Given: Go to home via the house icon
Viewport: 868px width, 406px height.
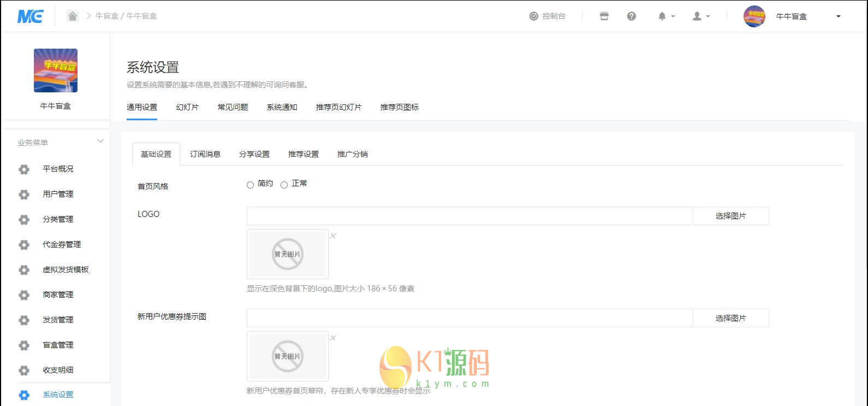Looking at the screenshot, I should 73,16.
